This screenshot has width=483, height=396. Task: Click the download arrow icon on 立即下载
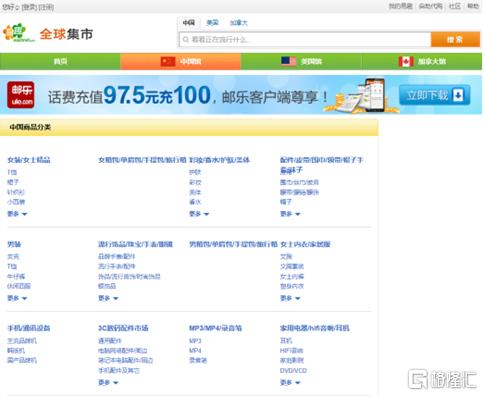(458, 95)
